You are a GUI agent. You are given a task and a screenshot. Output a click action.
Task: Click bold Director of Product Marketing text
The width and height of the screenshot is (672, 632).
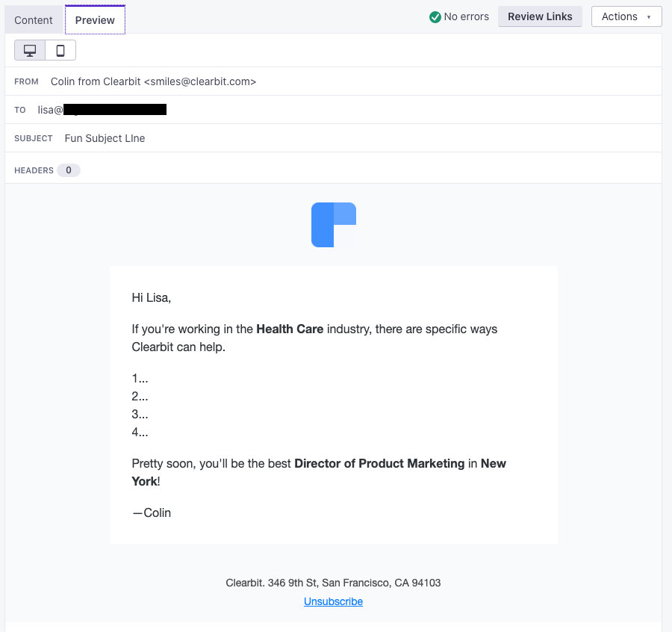point(379,463)
